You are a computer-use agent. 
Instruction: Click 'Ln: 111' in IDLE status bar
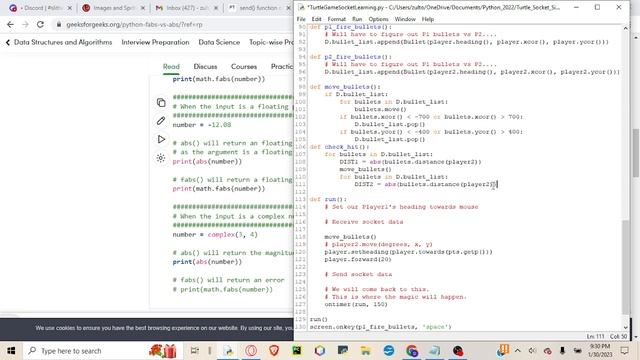point(595,336)
